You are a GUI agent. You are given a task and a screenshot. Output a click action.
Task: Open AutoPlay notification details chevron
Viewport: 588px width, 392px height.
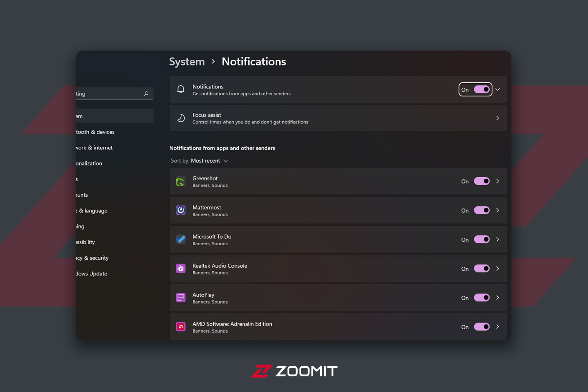click(x=498, y=297)
